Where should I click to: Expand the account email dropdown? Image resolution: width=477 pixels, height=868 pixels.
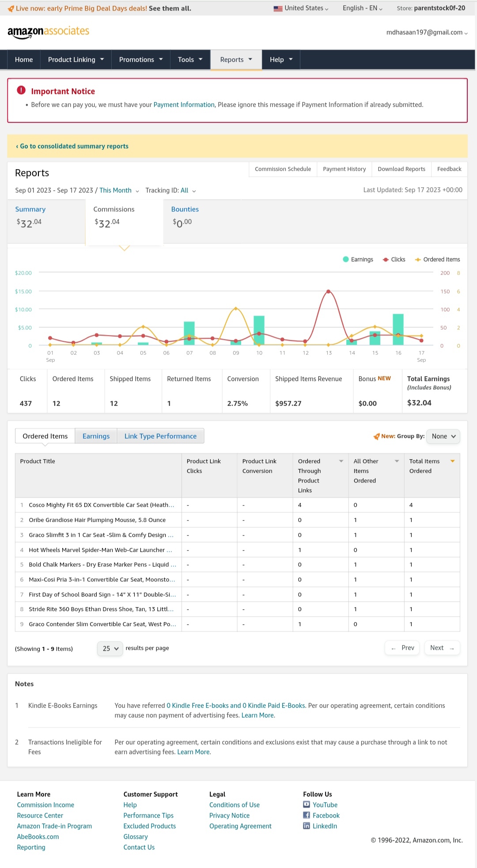pyautogui.click(x=427, y=32)
